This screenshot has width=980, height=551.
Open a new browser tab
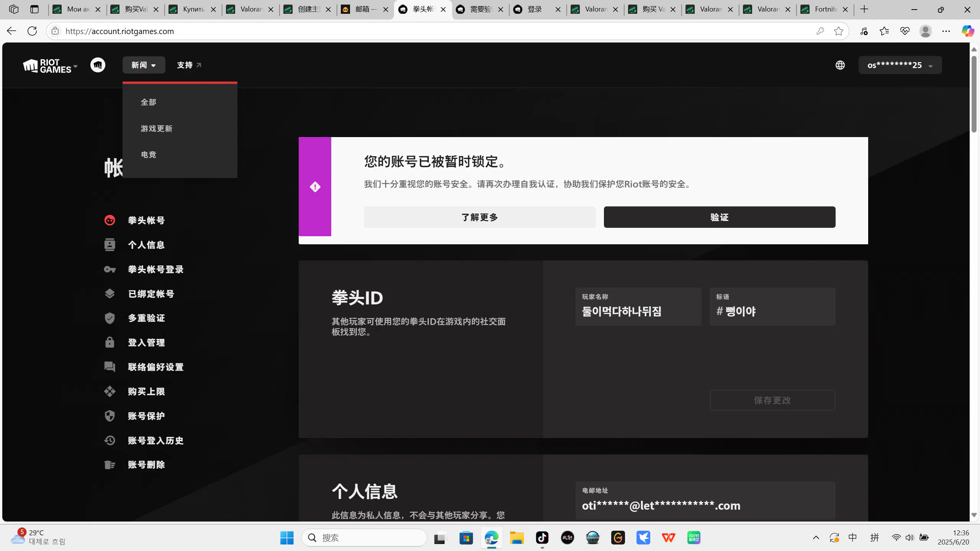(864, 9)
